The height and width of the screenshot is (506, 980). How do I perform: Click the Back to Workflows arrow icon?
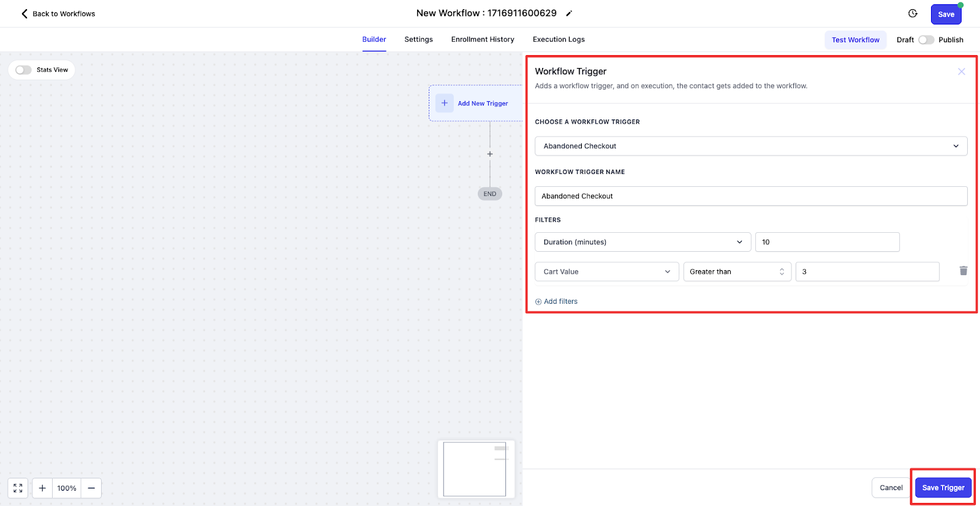(x=24, y=13)
